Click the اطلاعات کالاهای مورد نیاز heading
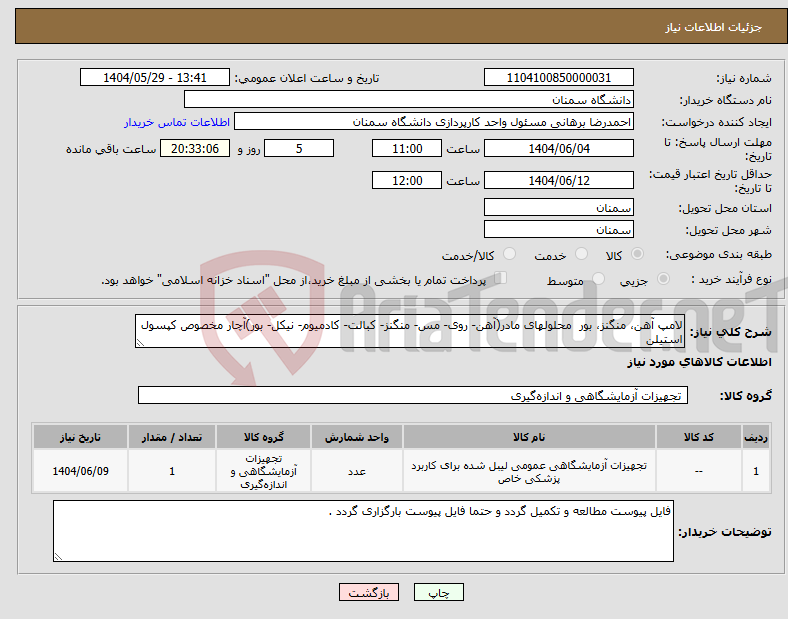 699,362
